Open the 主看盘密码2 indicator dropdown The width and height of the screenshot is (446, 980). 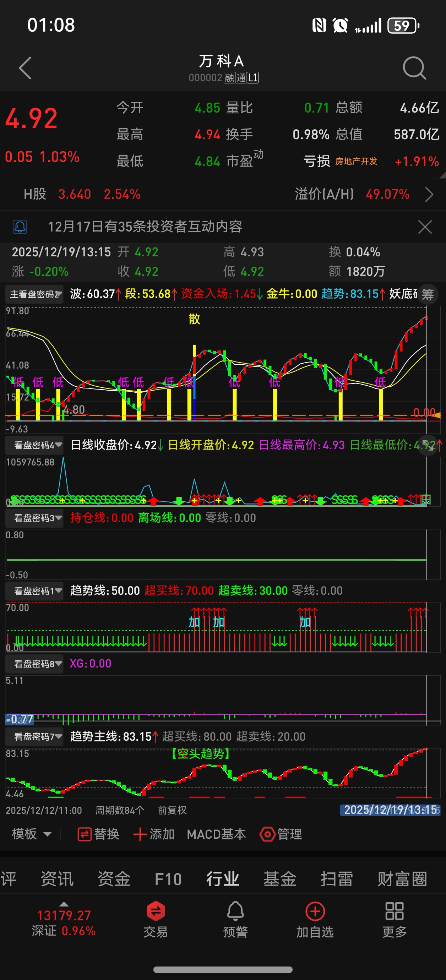[x=35, y=294]
